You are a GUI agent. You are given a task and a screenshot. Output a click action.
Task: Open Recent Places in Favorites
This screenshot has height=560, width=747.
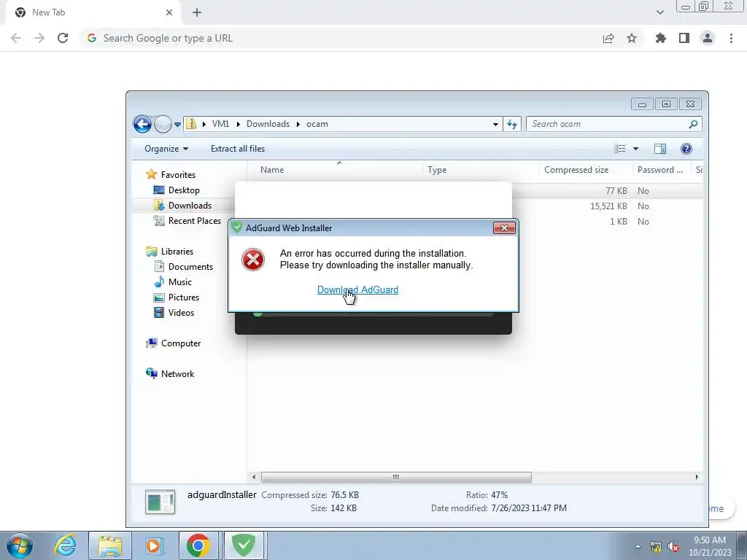point(194,220)
